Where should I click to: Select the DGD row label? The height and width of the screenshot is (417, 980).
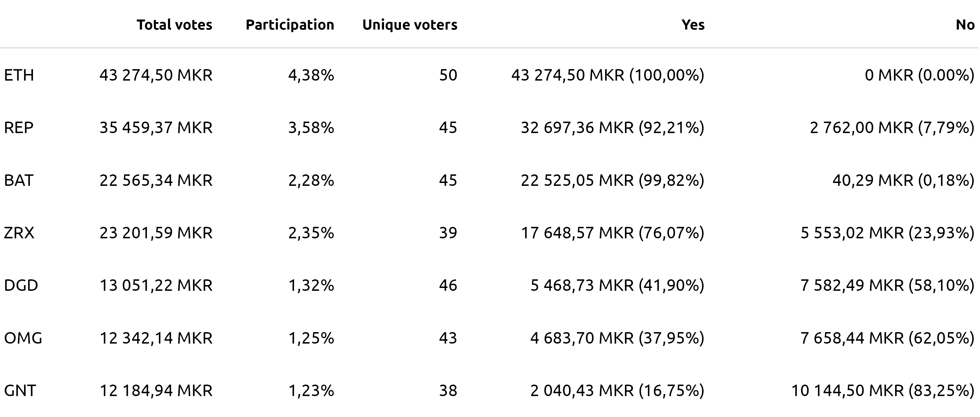click(21, 285)
